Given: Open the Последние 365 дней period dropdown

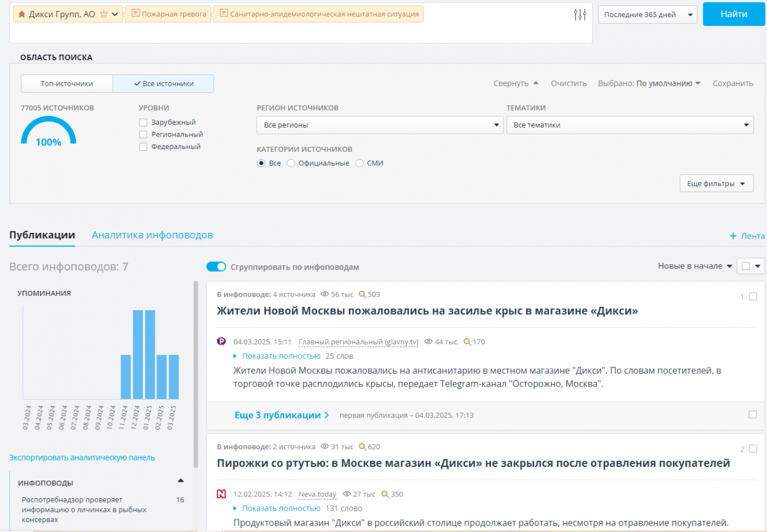Looking at the screenshot, I should click(647, 15).
